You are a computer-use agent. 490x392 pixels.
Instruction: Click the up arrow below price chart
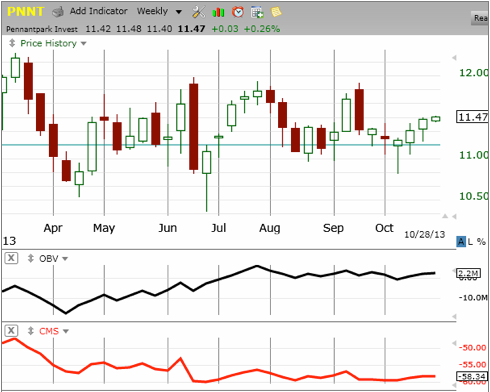point(445,216)
